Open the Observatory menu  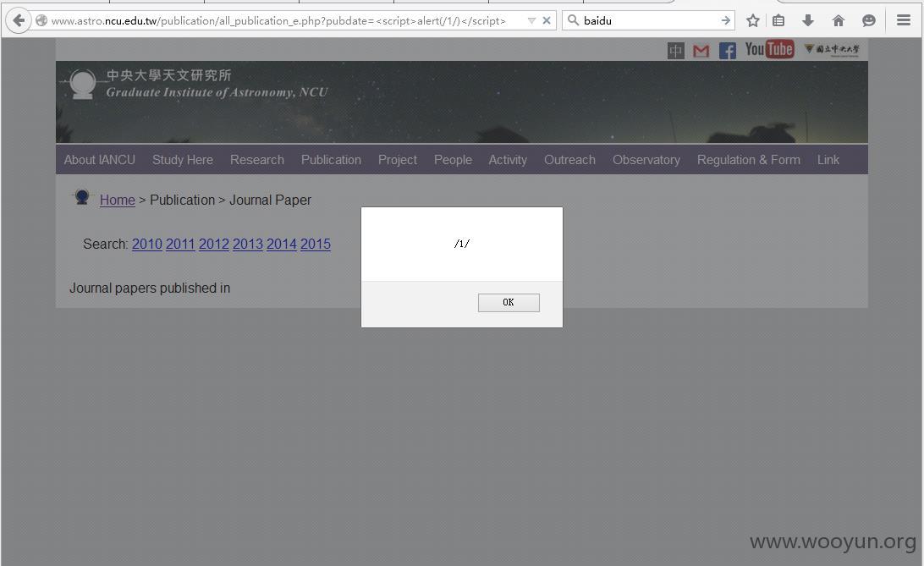(x=646, y=160)
